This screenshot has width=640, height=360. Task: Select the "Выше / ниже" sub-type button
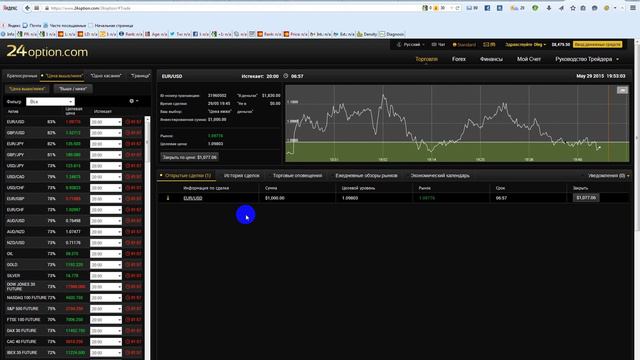click(73, 89)
